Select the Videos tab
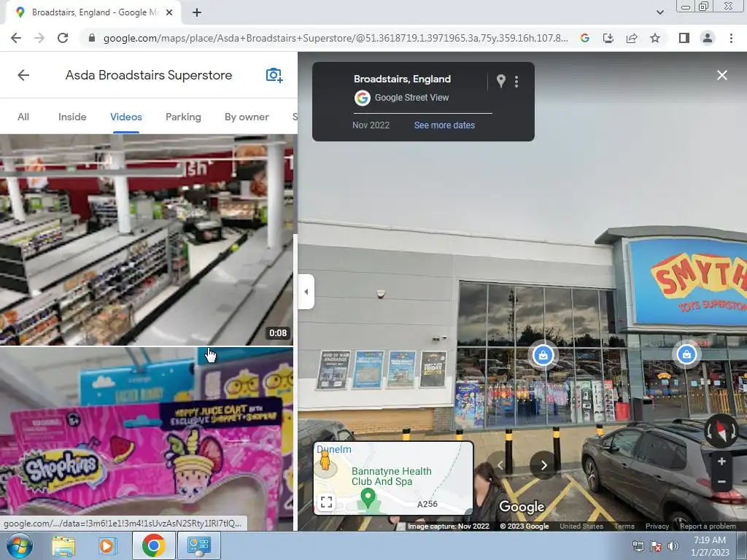This screenshot has width=747, height=560. point(126,117)
